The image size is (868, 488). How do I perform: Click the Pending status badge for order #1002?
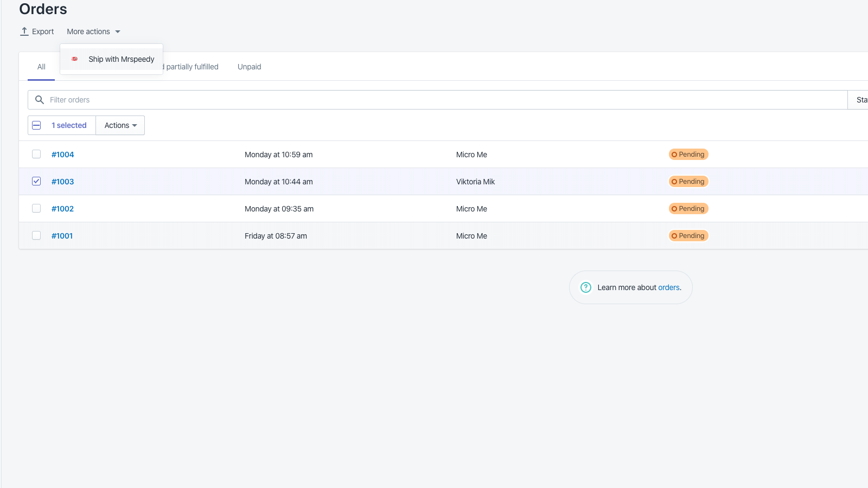[688, 209]
